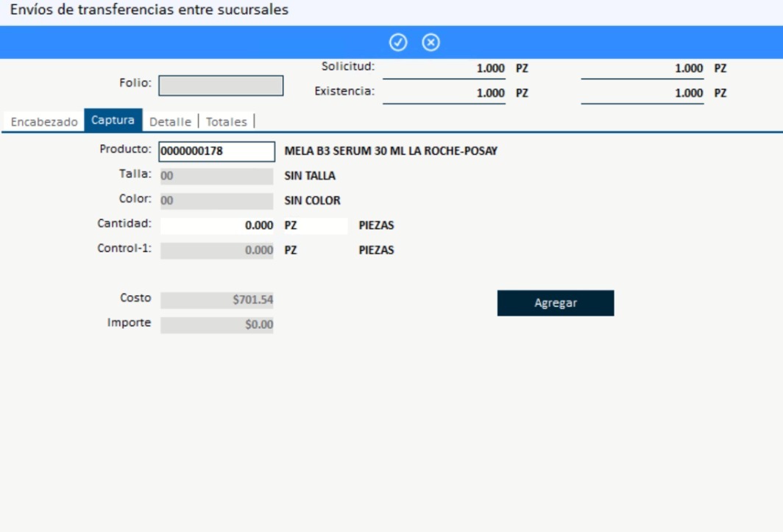Open the Detalle tab
The width and height of the screenshot is (783, 532).
coord(170,122)
